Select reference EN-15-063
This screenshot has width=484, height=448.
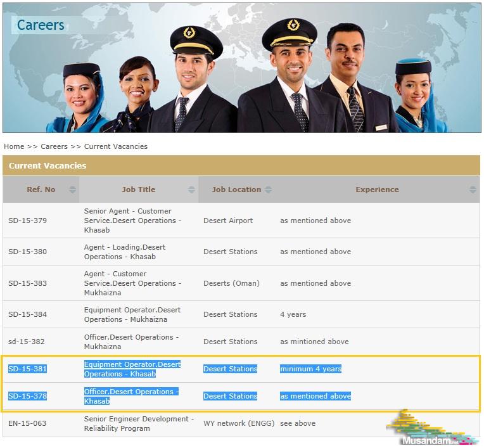tap(27, 424)
